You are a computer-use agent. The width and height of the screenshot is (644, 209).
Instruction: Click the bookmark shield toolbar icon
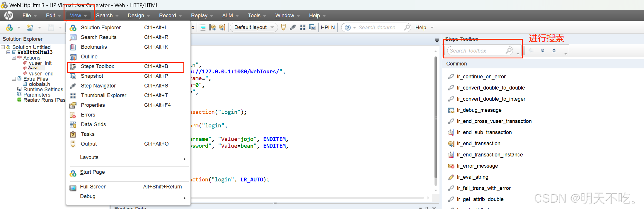coord(283,27)
